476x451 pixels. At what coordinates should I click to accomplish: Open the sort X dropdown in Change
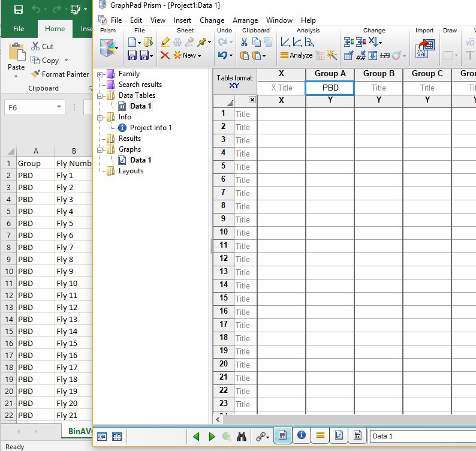click(x=380, y=43)
